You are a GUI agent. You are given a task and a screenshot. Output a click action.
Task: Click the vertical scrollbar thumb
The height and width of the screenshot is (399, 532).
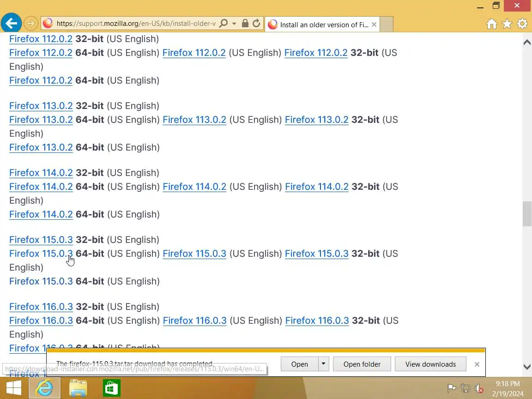click(x=527, y=214)
